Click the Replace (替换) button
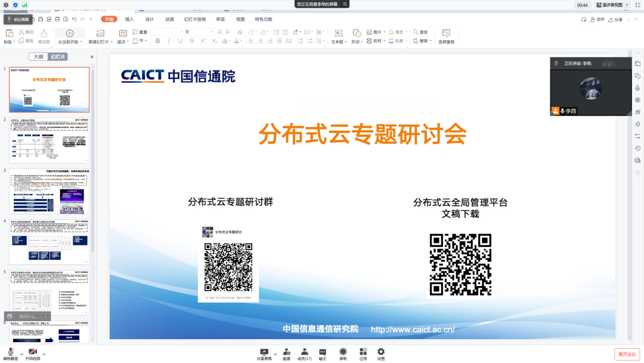This screenshot has height=363, width=644. pos(422,41)
